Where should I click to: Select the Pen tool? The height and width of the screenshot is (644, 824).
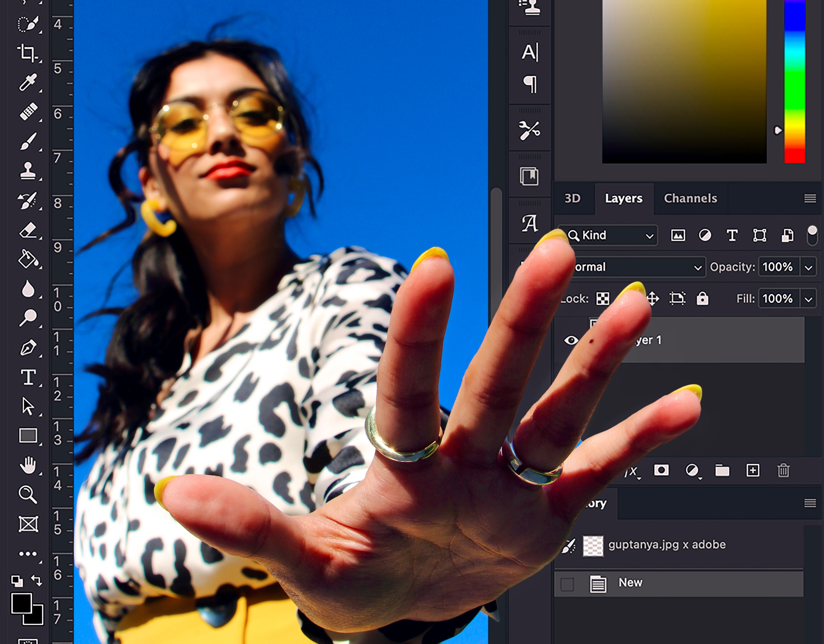tap(28, 348)
